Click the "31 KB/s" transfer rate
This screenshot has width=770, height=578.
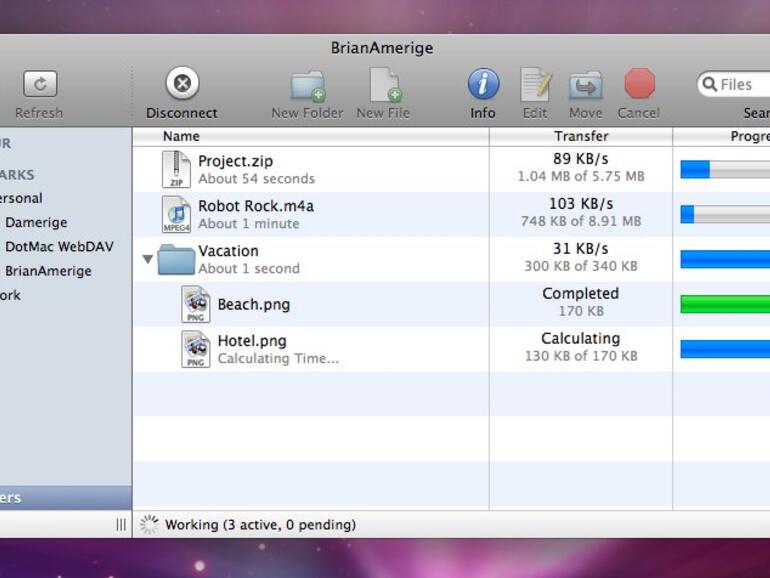pyautogui.click(x=580, y=249)
